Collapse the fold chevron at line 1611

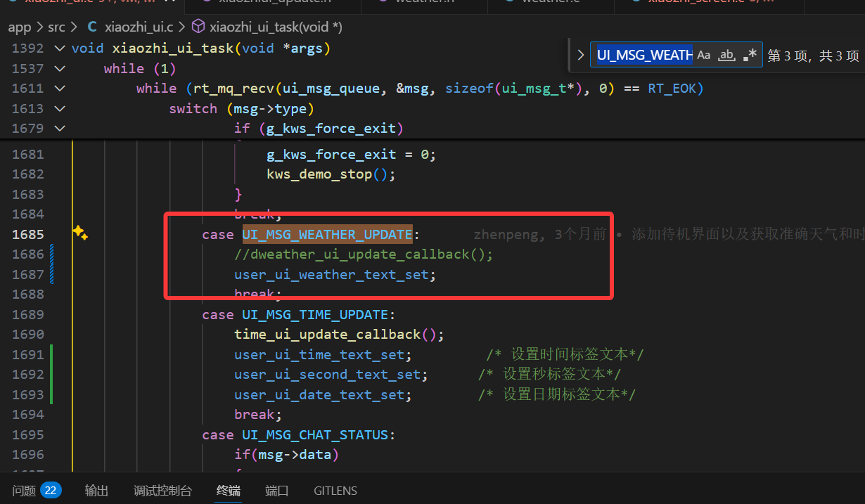pos(59,88)
